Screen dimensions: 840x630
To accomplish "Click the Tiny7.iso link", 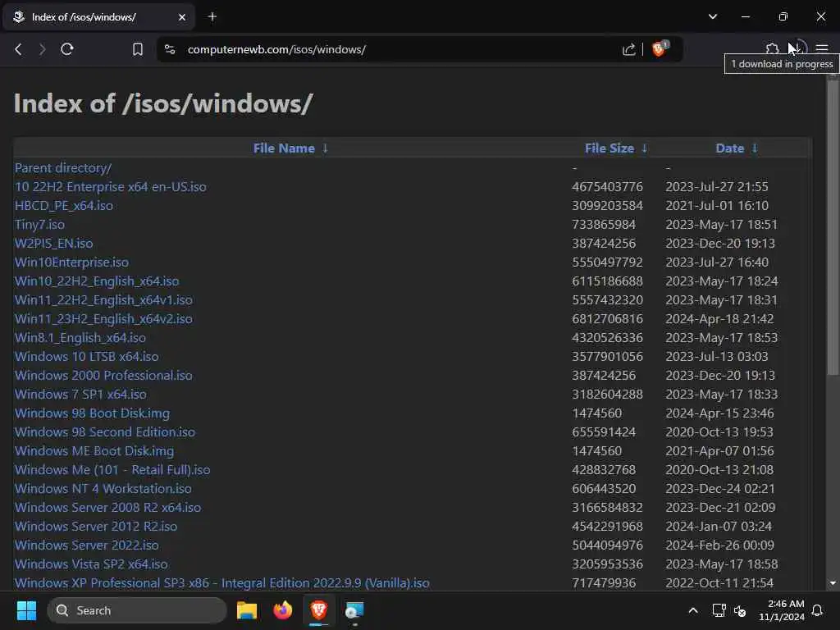I will (39, 225).
